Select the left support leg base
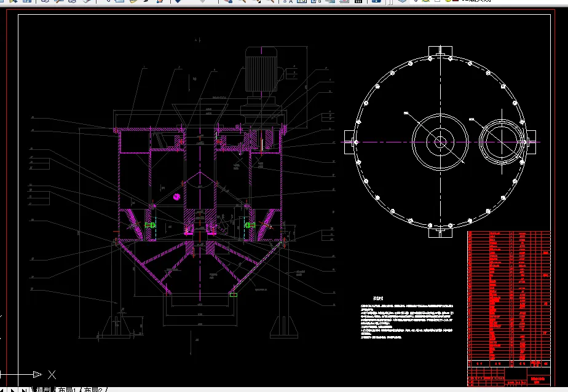 [116, 327]
